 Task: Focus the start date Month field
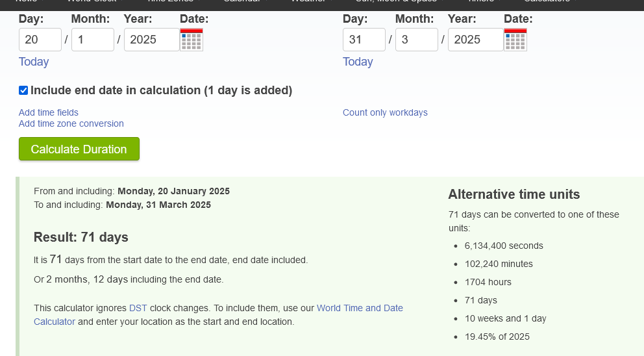(92, 40)
